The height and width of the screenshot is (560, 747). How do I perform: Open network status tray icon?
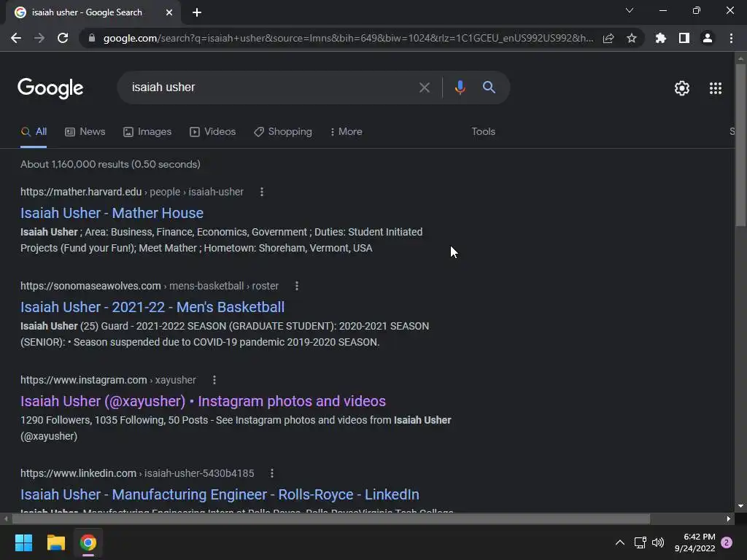point(640,542)
